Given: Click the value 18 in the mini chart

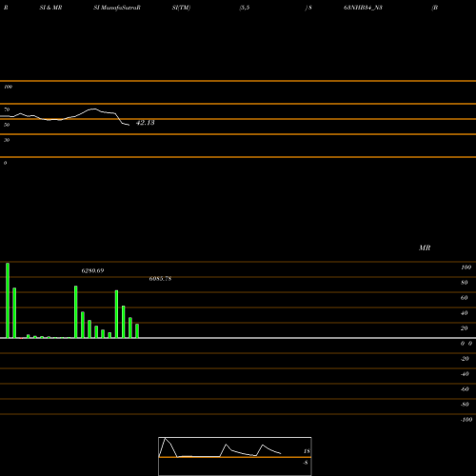Looking at the screenshot, I should (307, 451).
